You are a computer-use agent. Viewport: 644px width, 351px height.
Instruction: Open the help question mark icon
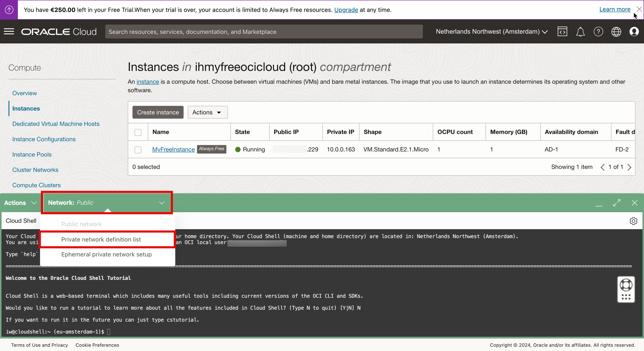pos(598,32)
